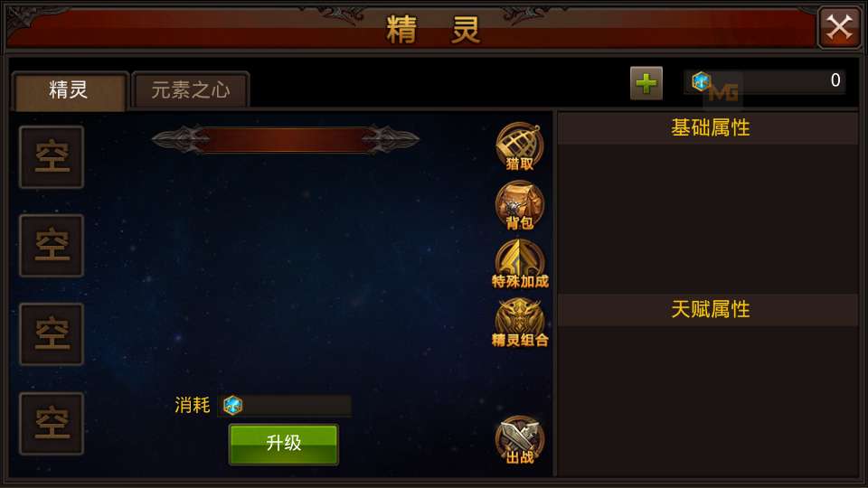The width and height of the screenshot is (868, 488).
Task: Click the 基础属性 section header
Action: [709, 128]
